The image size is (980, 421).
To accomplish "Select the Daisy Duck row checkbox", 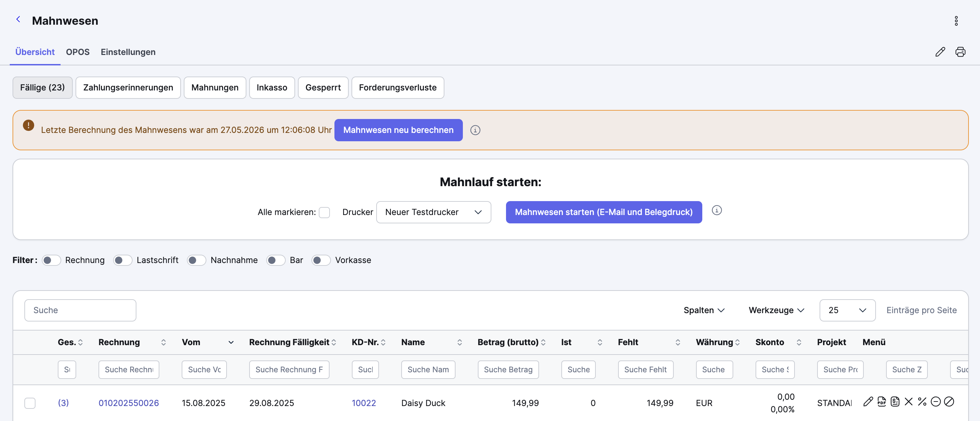I will [30, 403].
